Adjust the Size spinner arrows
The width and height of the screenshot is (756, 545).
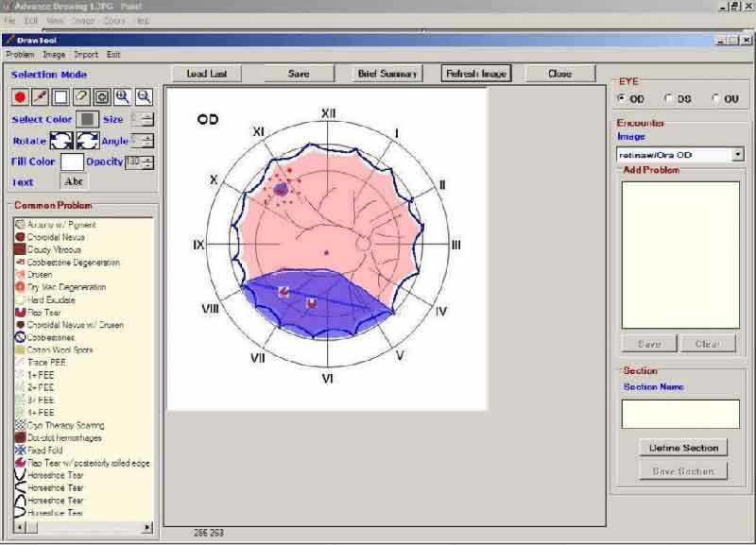147,119
